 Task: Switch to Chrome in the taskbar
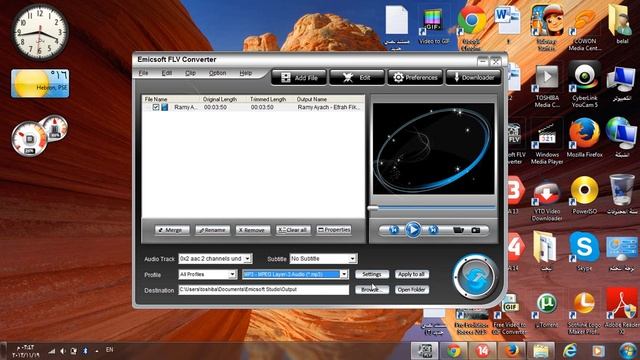[x=453, y=351]
